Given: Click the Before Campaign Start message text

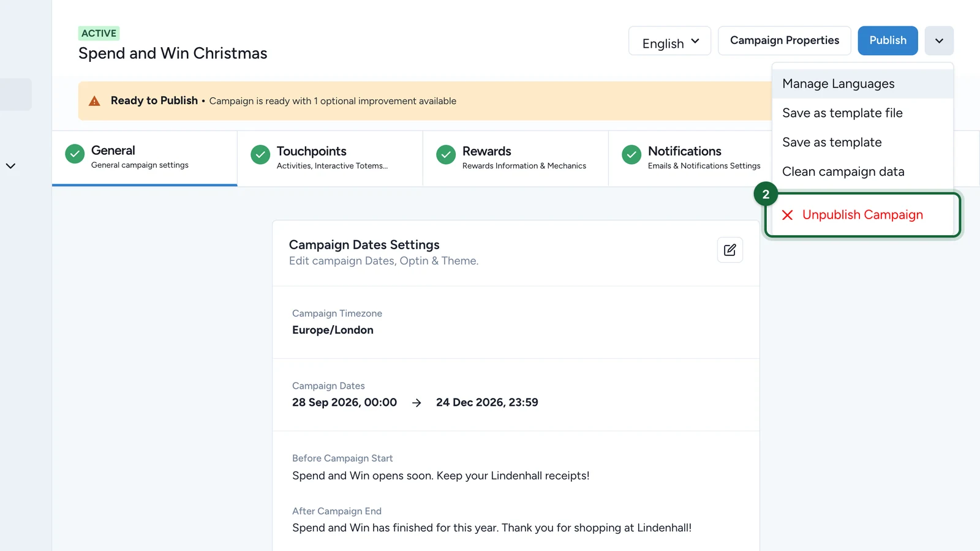Looking at the screenshot, I should pyautogui.click(x=440, y=476).
